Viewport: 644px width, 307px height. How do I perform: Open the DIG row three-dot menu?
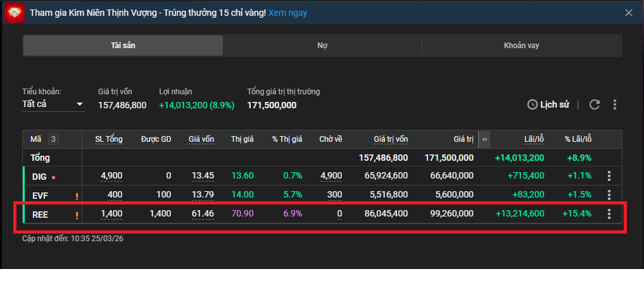609,176
